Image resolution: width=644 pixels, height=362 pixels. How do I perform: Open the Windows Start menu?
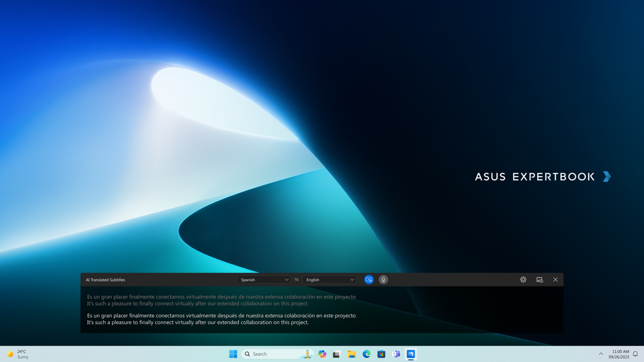pyautogui.click(x=233, y=354)
